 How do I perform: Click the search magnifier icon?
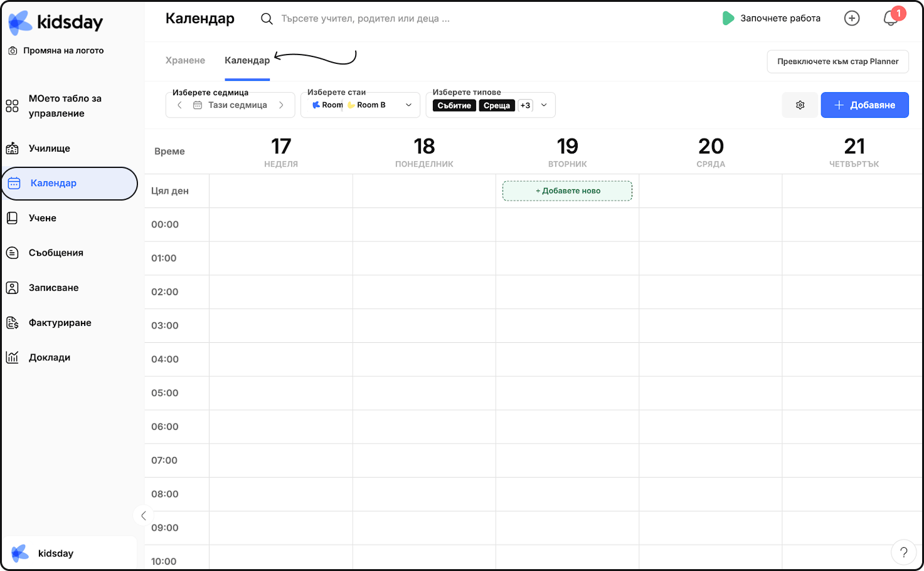tap(267, 19)
